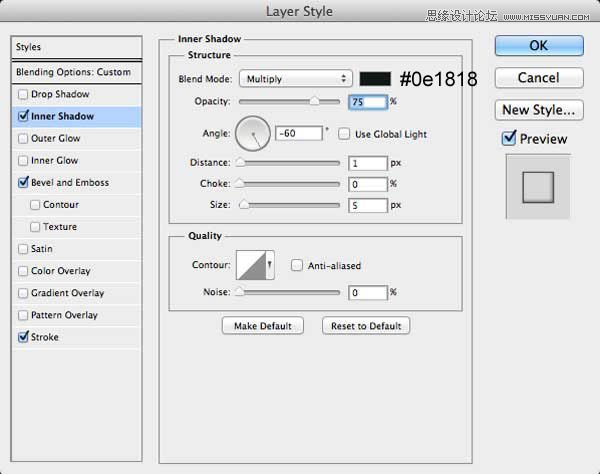Uncheck the Preview checkbox

(509, 138)
